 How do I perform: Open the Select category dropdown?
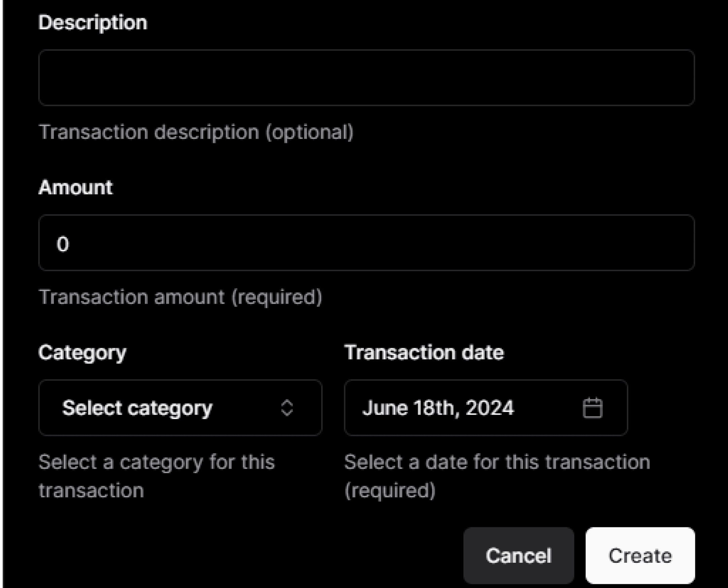[180, 408]
